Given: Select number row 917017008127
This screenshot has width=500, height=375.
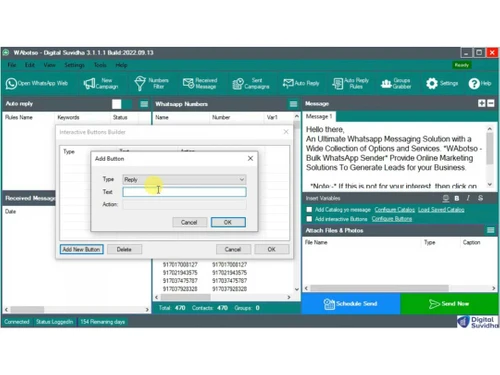Looking at the screenshot, I should [x=205, y=265].
